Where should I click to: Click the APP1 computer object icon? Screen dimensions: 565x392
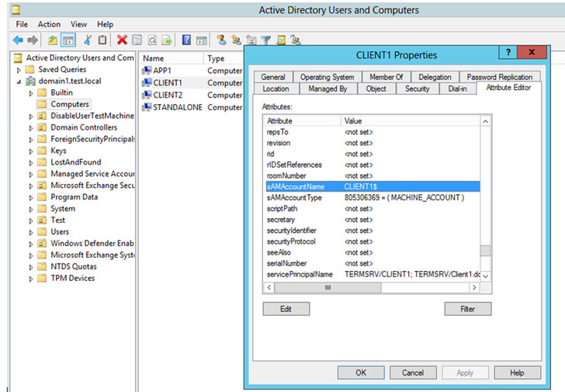coord(147,70)
